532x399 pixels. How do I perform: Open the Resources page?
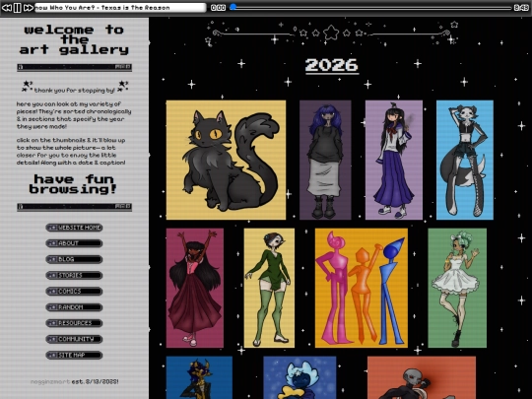(x=74, y=323)
